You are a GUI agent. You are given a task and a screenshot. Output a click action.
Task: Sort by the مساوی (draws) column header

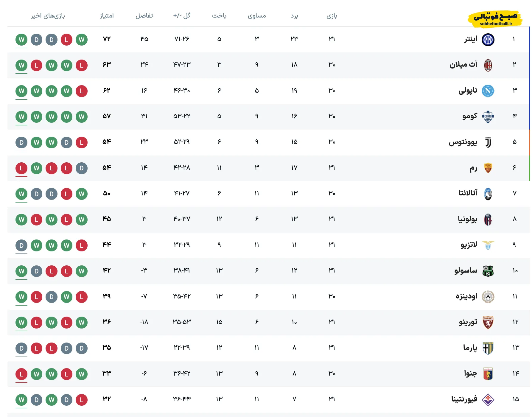(257, 16)
